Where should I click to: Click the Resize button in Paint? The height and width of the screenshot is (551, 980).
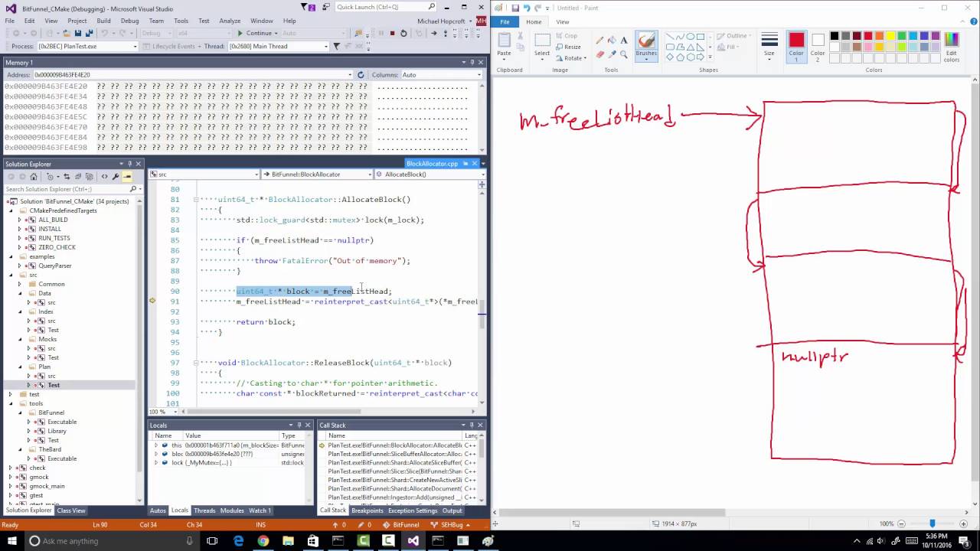(568, 47)
